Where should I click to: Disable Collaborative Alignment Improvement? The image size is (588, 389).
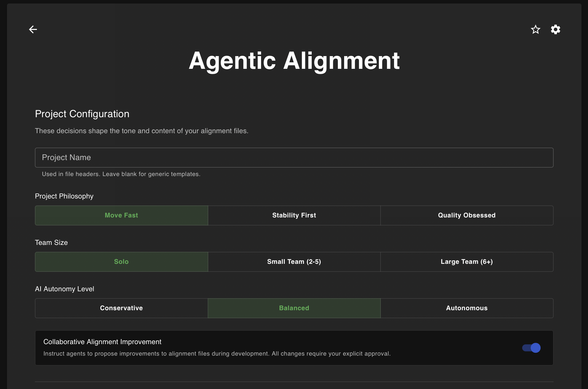point(531,348)
